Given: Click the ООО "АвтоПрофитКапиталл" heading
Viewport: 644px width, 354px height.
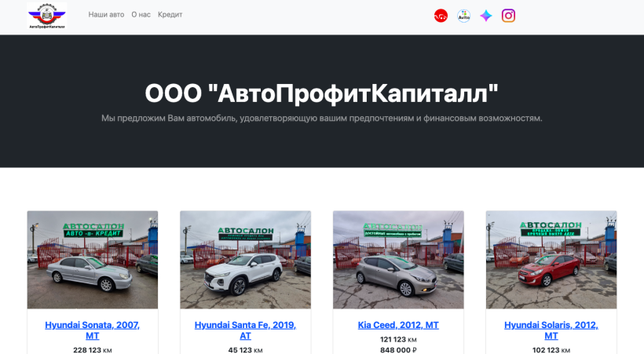Looking at the screenshot, I should [x=321, y=93].
